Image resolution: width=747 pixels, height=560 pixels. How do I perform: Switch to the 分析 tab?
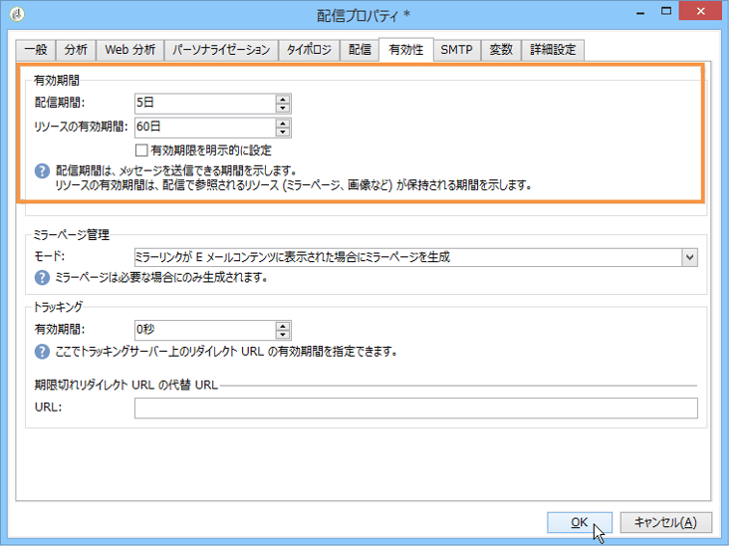(x=77, y=50)
